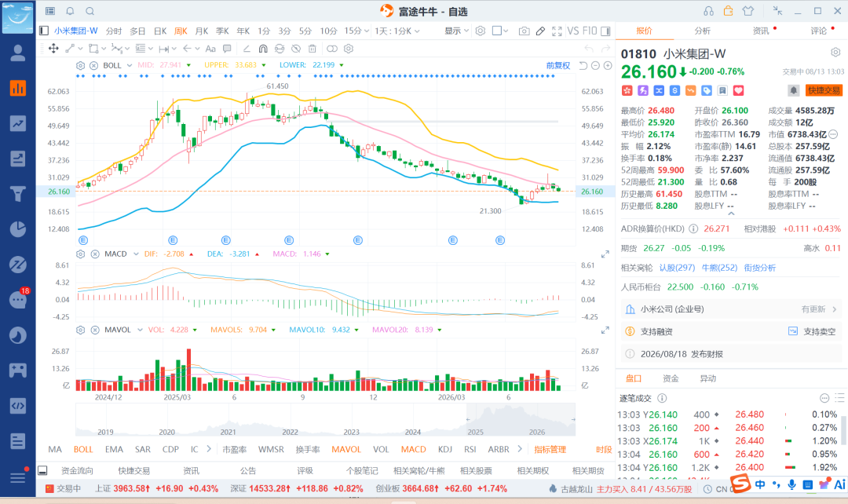Click the 快捷交易 orange button
Image resolution: width=848 pixels, height=504 pixels.
(824, 90)
